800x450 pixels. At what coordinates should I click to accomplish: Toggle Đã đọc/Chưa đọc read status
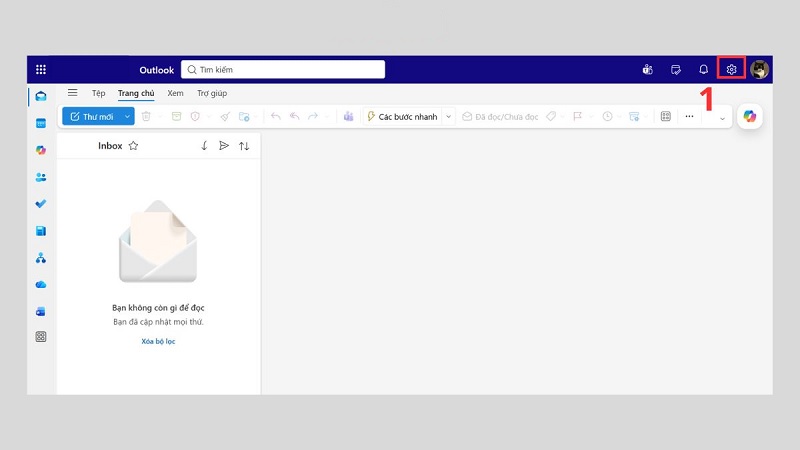[x=500, y=116]
